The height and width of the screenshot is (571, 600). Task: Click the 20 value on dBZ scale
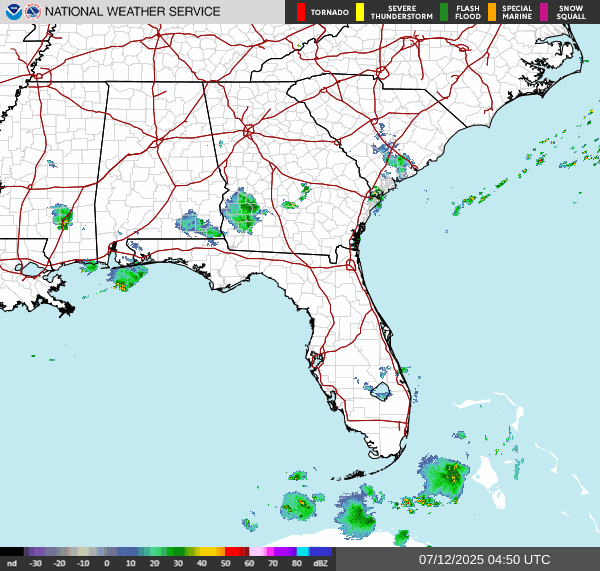pyautogui.click(x=154, y=563)
